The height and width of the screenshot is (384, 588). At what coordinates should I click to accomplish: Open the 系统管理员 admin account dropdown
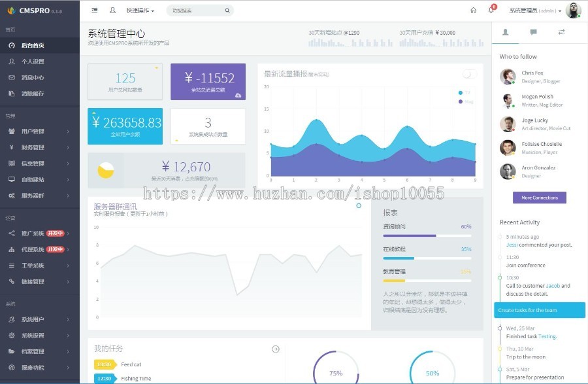click(x=534, y=11)
